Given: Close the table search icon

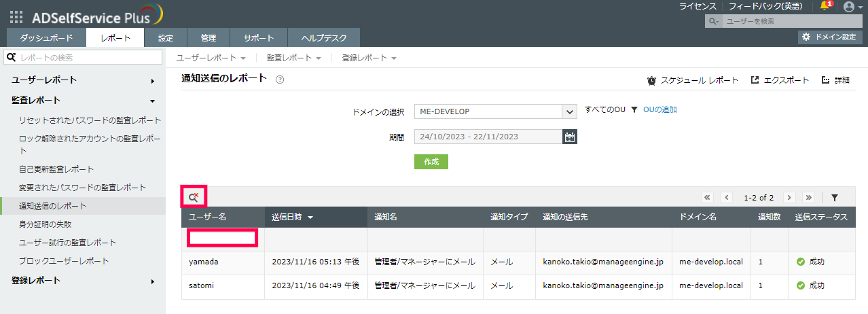Looking at the screenshot, I should [x=194, y=197].
